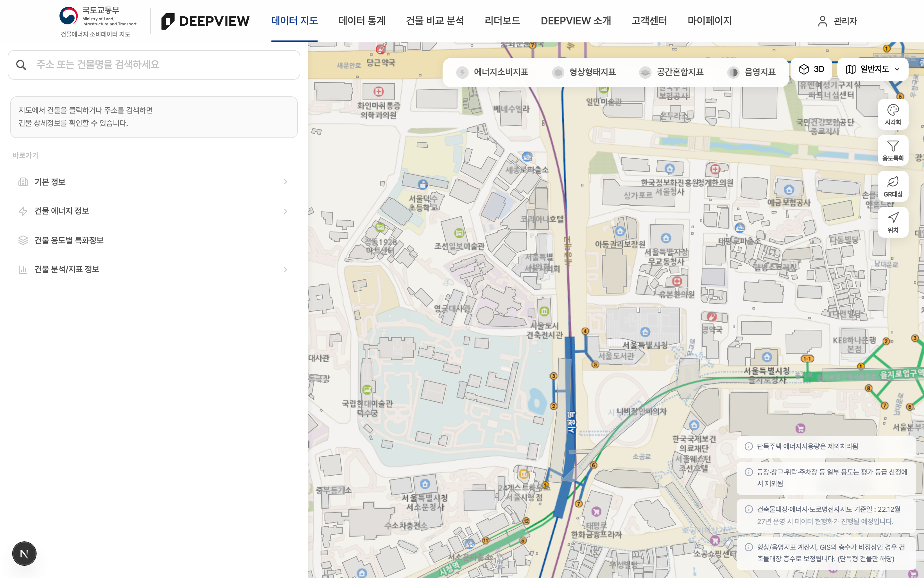Click the 위치 location arrow tool
The image size is (924, 578).
click(893, 223)
